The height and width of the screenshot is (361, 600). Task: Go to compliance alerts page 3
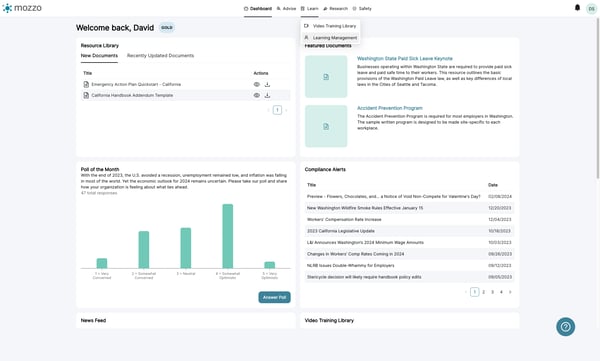point(492,292)
